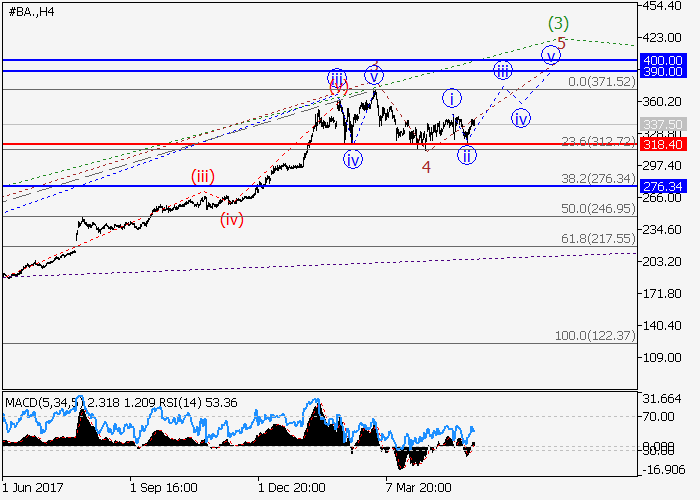Image resolution: width=700 pixels, height=500 pixels.
Task: Select the red (iii) wave label
Action: pyautogui.click(x=204, y=176)
